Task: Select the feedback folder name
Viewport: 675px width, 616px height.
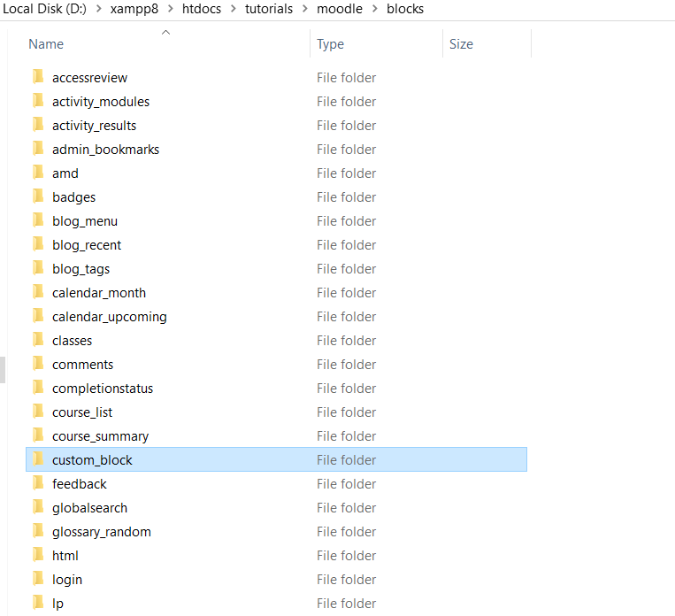Action: tap(80, 484)
